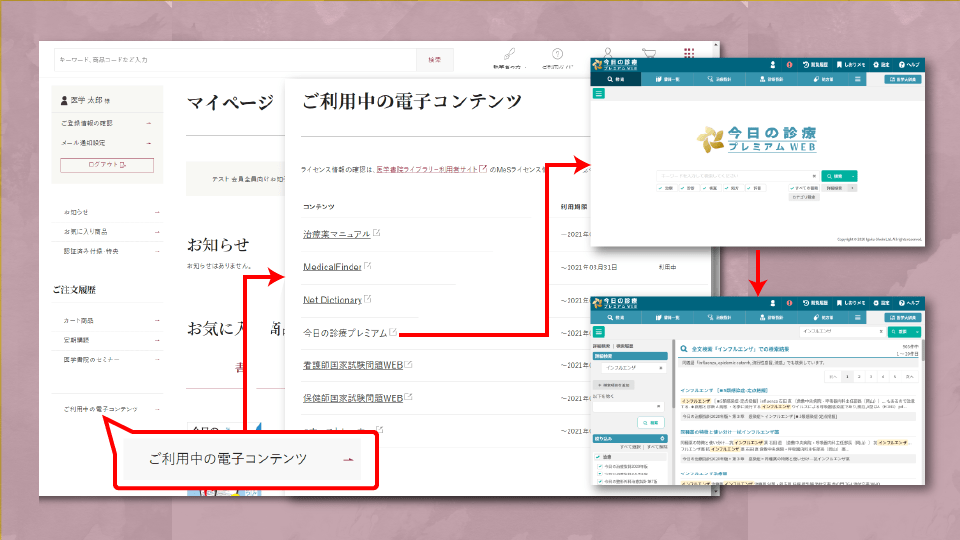
Task: Open dropdown arrow on home green 検索 button
Action: [853, 176]
